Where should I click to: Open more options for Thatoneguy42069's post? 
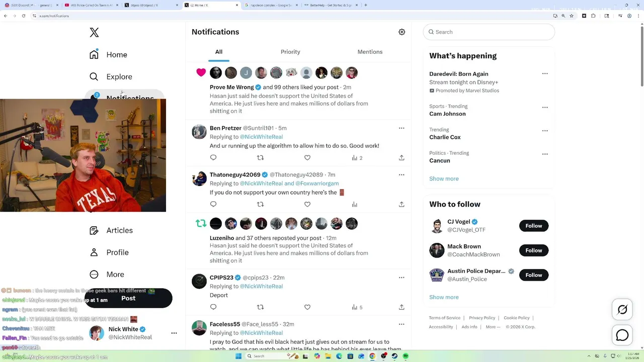tap(401, 175)
